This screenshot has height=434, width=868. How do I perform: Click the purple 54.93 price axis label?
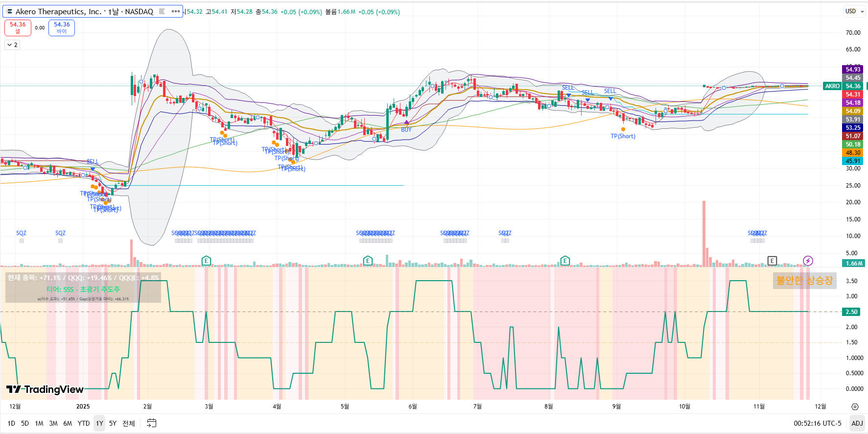853,70
